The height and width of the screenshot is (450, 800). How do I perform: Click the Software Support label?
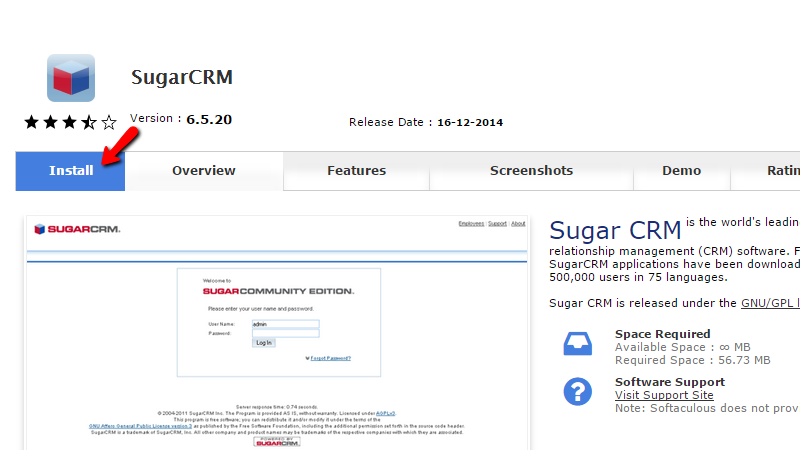pyautogui.click(x=669, y=382)
